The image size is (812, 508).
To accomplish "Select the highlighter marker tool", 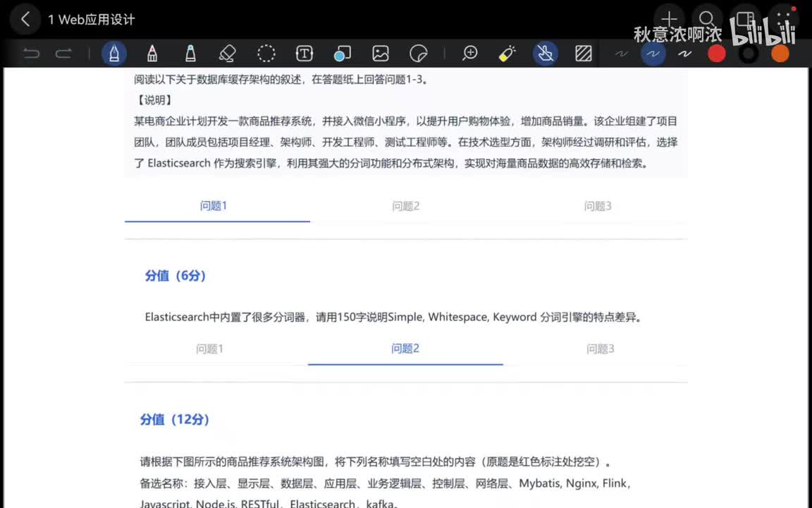I will point(190,54).
